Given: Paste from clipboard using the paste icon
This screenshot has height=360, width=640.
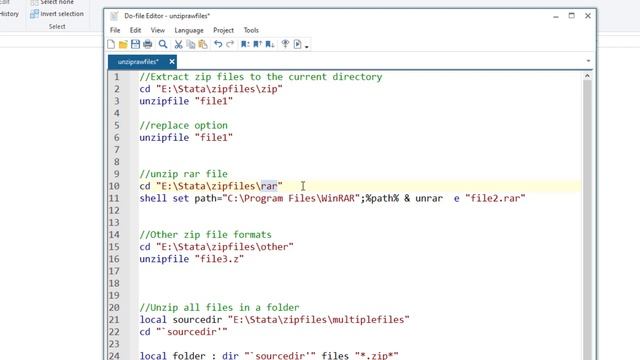Looking at the screenshot, I should (203, 44).
